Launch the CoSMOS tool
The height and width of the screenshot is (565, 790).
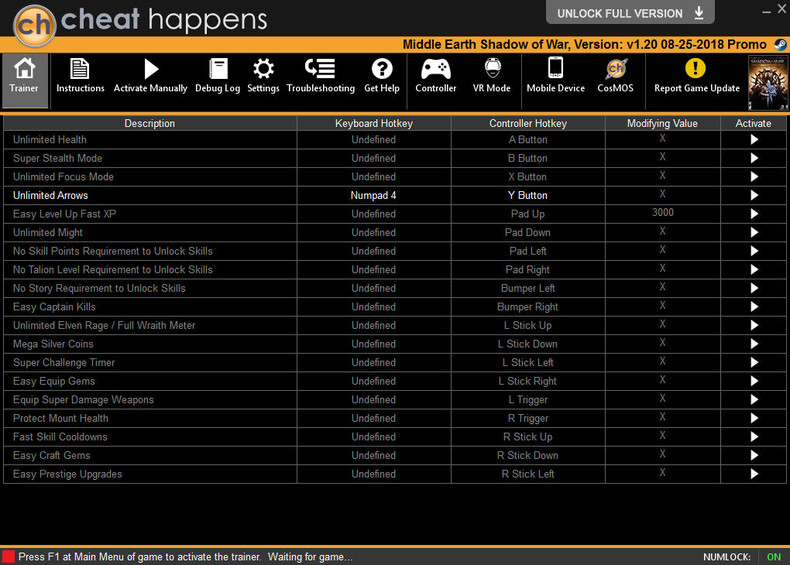point(615,77)
